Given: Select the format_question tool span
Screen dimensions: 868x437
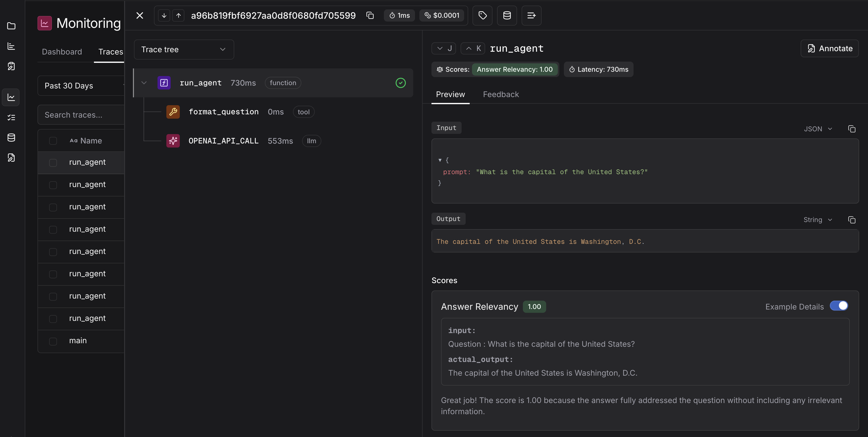Looking at the screenshot, I should click(223, 112).
